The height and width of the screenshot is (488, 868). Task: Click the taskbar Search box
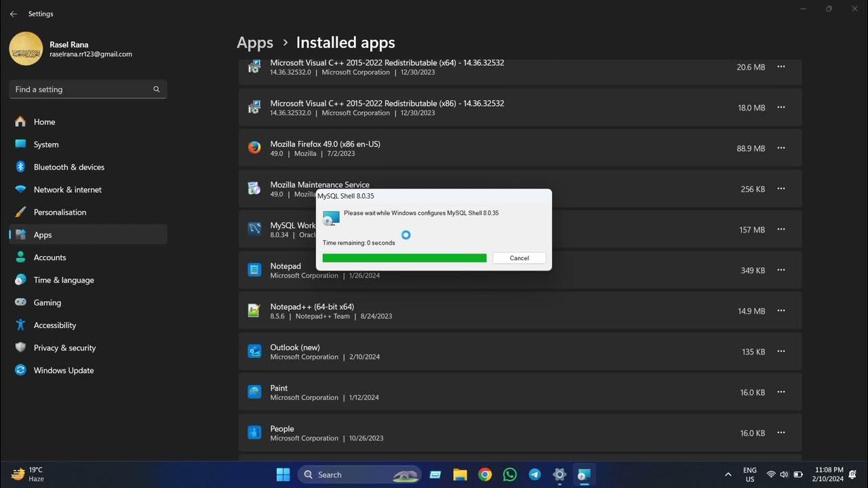pos(359,474)
